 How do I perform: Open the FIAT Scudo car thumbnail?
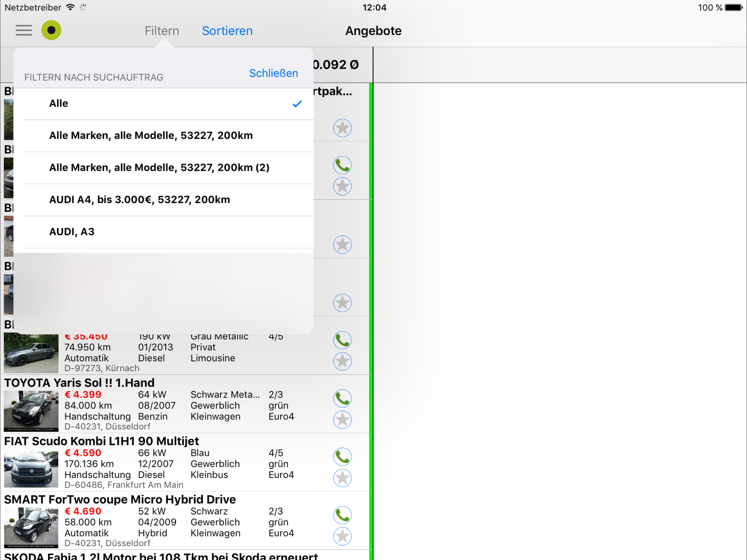(31, 469)
